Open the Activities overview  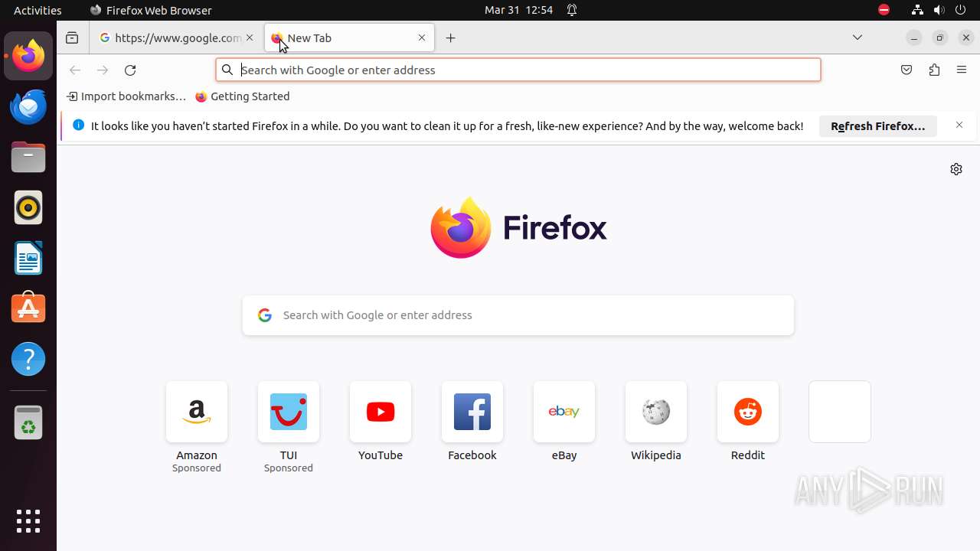(38, 10)
